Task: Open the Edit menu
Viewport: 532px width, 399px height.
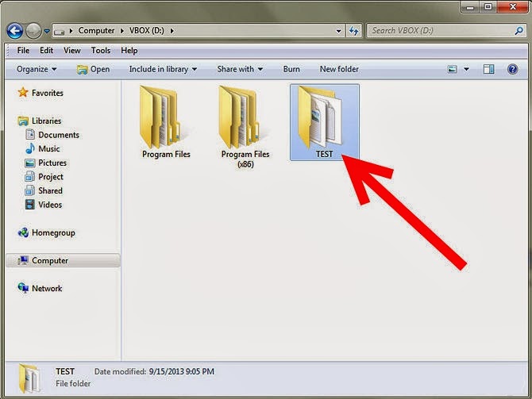Action: click(x=46, y=51)
